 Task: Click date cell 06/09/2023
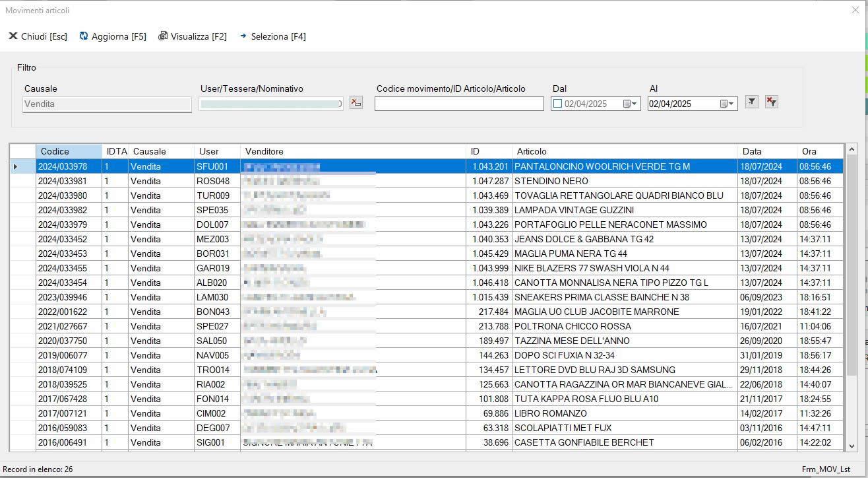(x=767, y=297)
